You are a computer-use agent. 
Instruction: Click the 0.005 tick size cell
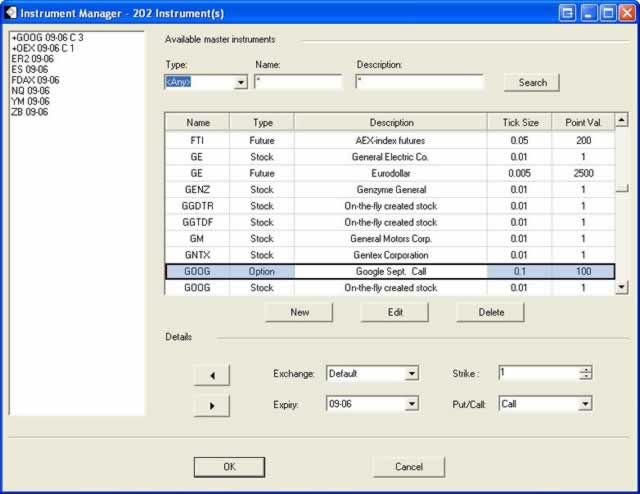pyautogui.click(x=520, y=173)
